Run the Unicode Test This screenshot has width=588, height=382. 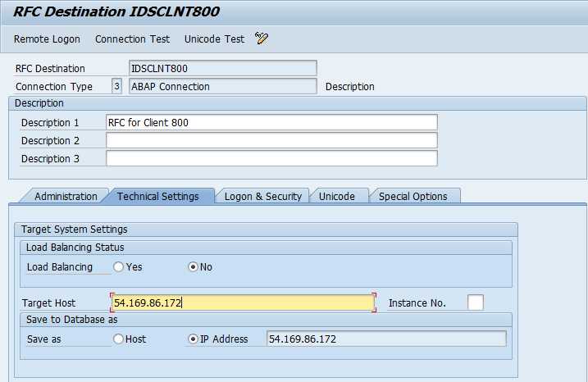[214, 39]
